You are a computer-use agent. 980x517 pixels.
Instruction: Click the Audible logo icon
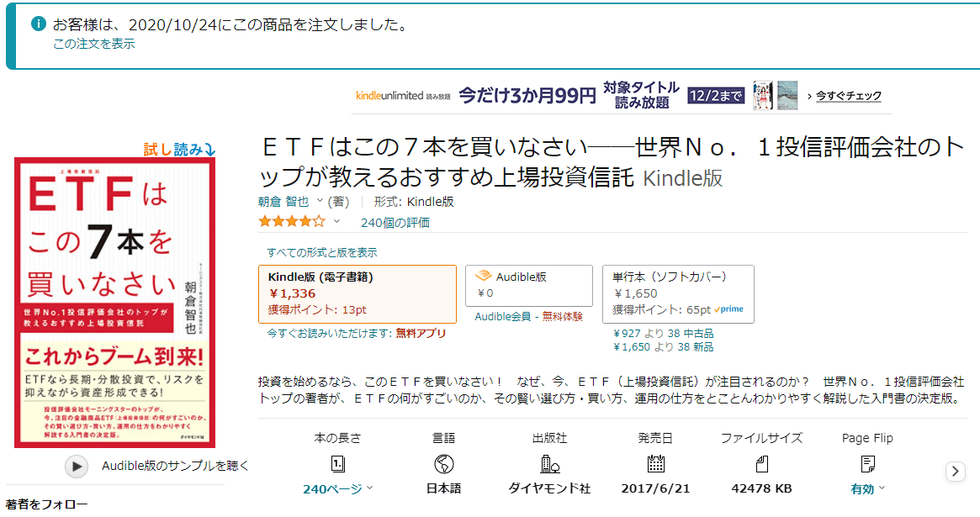pyautogui.click(x=483, y=276)
